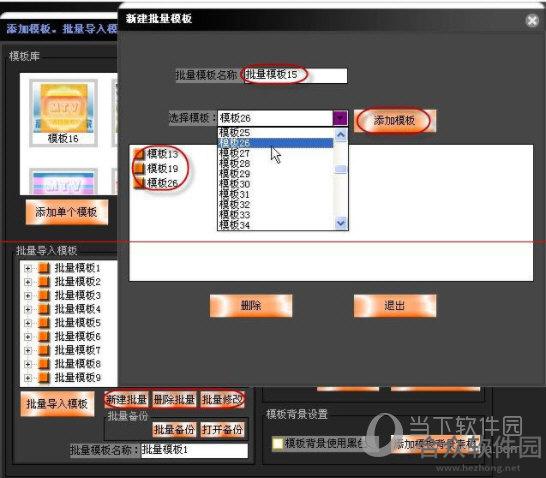546x478 pixels.
Task: Click orange icon of 批量模板3
Action: coord(44,295)
